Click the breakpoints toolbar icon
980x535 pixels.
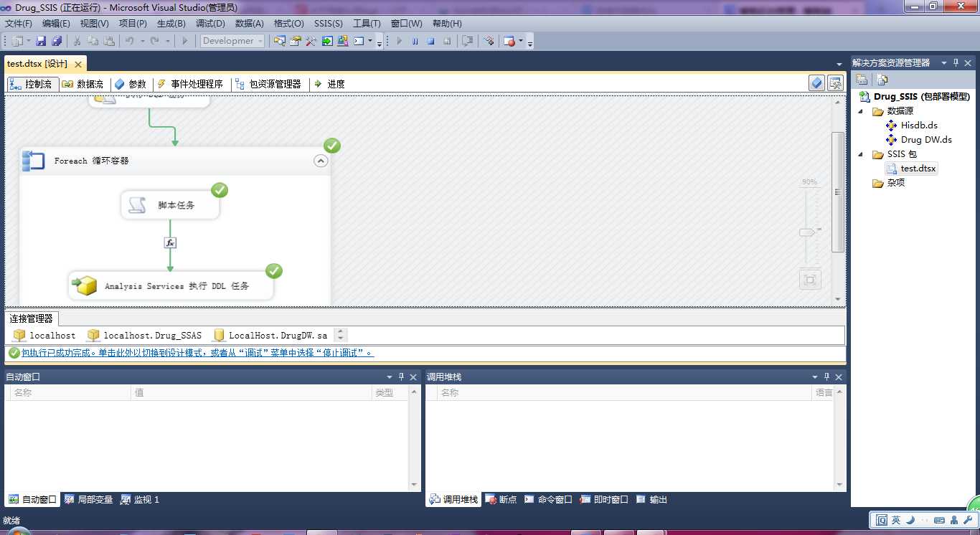[509, 41]
